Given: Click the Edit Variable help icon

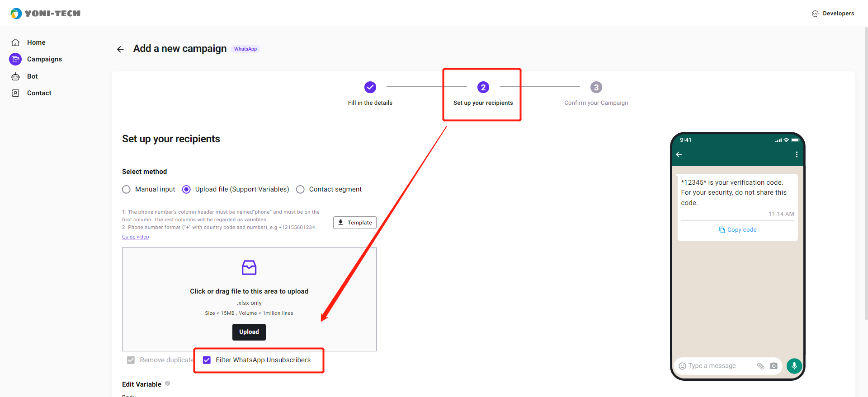Looking at the screenshot, I should point(168,383).
